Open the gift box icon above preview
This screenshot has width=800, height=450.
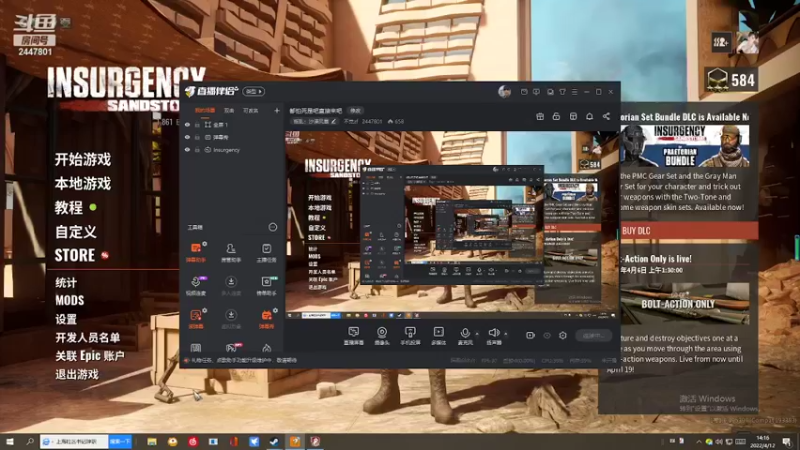(x=540, y=116)
